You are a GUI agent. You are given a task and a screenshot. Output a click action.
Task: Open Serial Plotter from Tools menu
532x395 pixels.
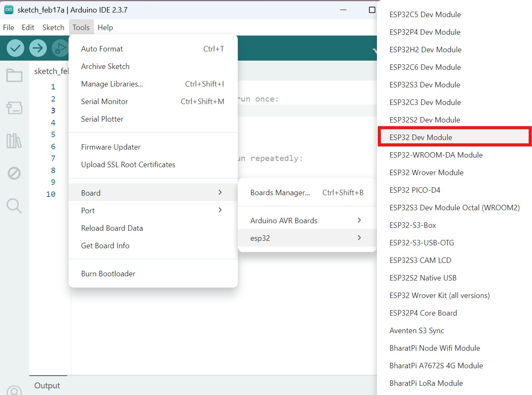[x=153, y=119]
